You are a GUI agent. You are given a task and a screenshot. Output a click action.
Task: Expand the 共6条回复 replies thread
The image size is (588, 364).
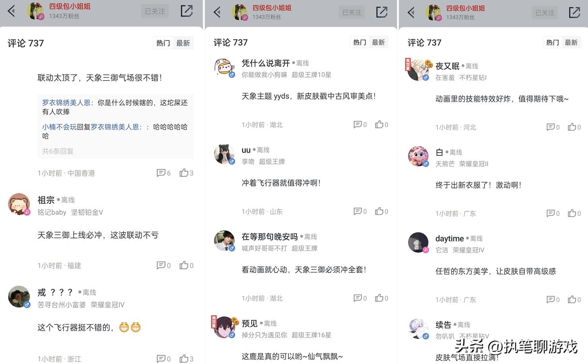[x=58, y=151]
